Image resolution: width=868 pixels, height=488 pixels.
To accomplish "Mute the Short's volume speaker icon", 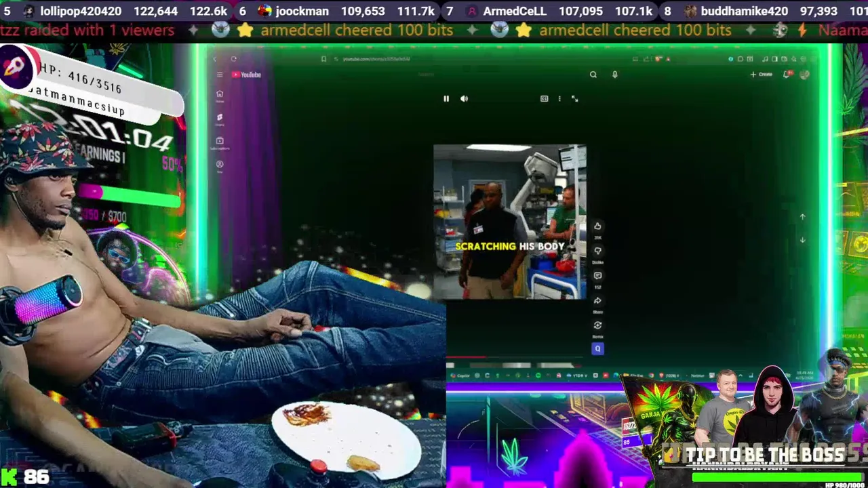I will point(464,99).
